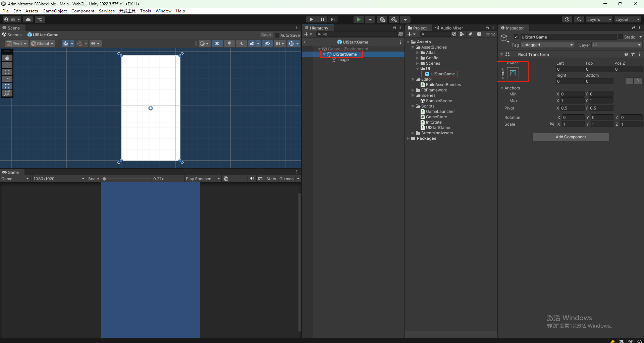Uncheck the UIStartGame active checkbox

[516, 37]
